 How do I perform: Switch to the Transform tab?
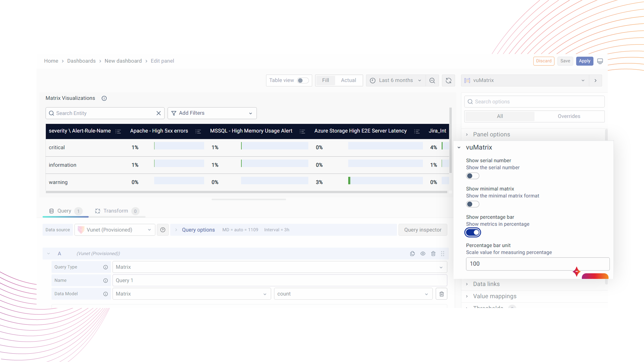coord(115,211)
